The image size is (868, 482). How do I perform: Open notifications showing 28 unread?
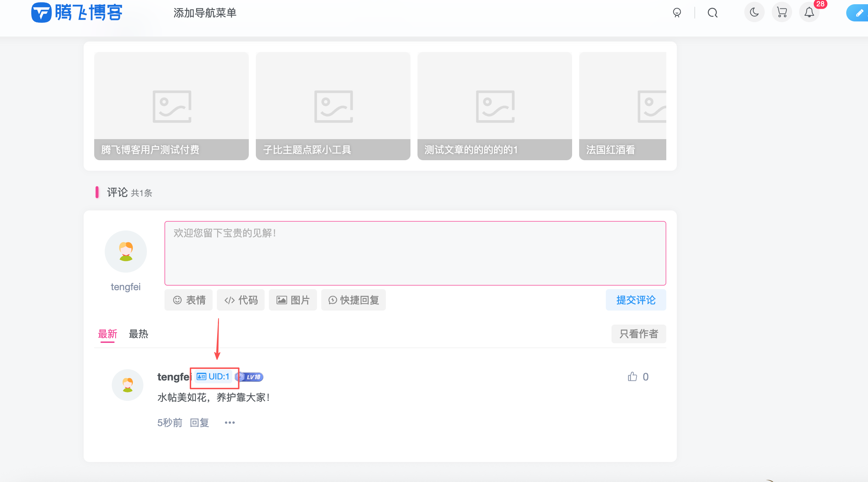pyautogui.click(x=809, y=13)
